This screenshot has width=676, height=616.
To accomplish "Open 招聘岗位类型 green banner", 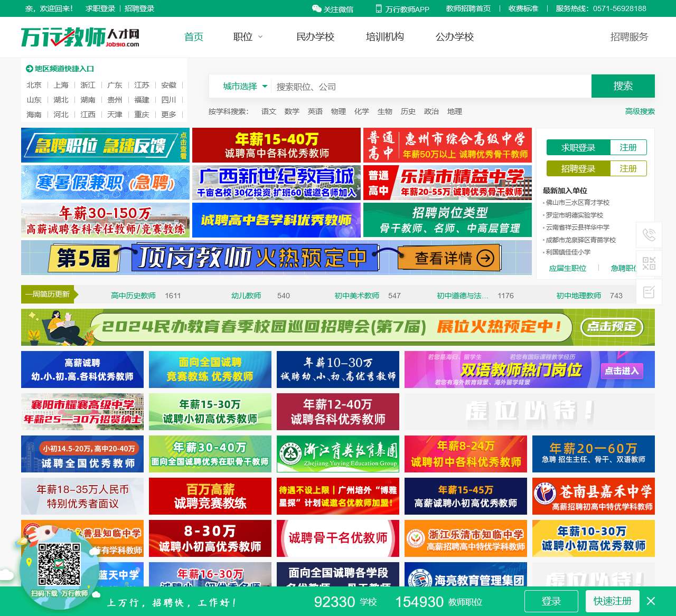I will (447, 220).
